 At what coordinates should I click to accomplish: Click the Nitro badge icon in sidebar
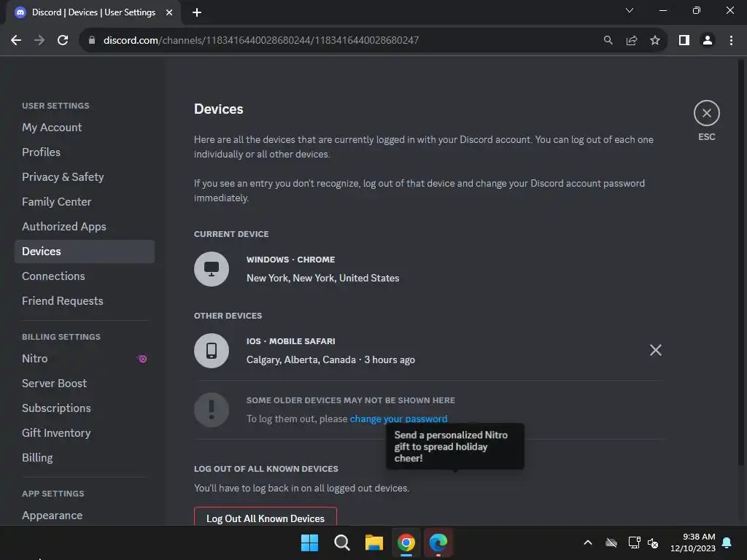point(142,359)
